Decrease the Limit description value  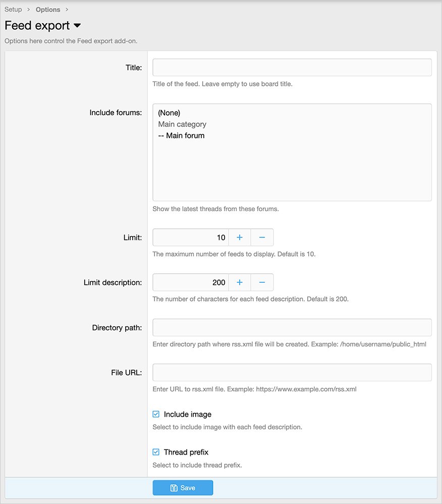point(262,282)
